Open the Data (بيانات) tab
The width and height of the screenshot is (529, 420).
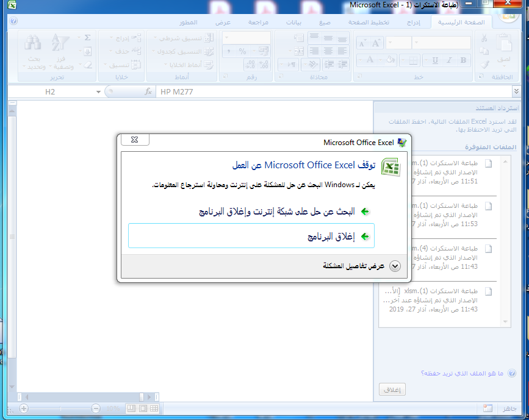tap(293, 22)
